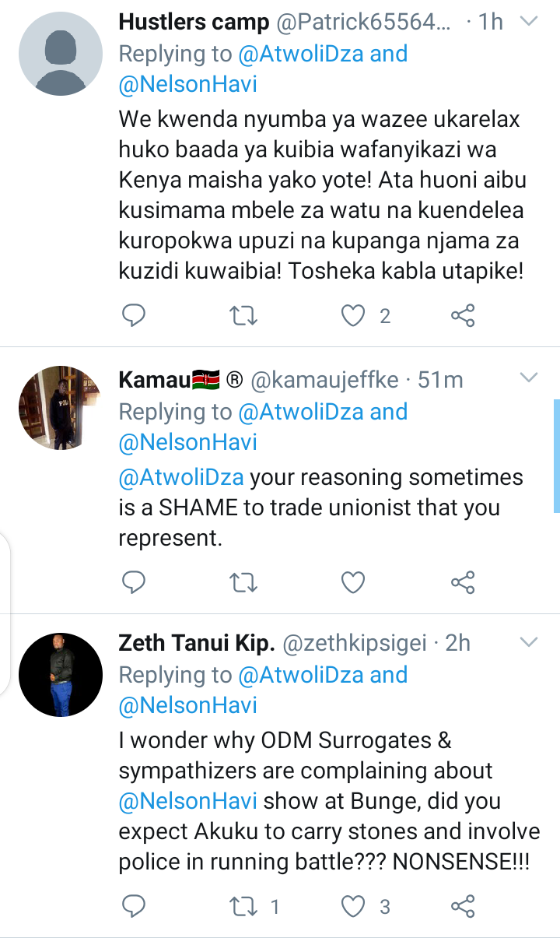This screenshot has height=938, width=560.
Task: Reply to Zeth Tanui Kip's tweet
Action: [x=135, y=905]
